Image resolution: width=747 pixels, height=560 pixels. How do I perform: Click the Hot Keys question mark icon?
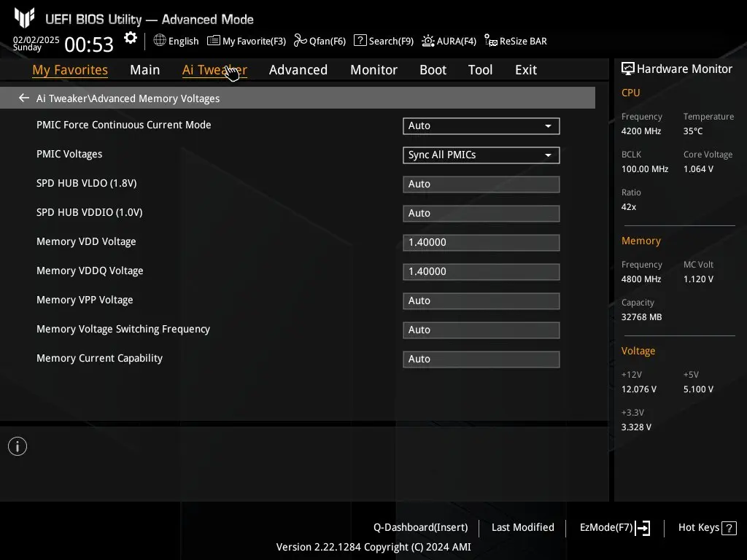click(729, 528)
